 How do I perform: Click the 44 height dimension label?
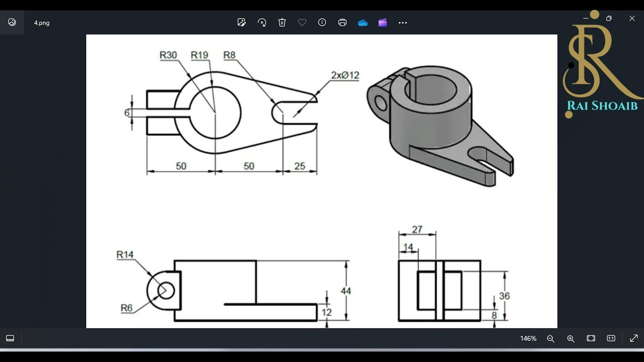tap(346, 291)
